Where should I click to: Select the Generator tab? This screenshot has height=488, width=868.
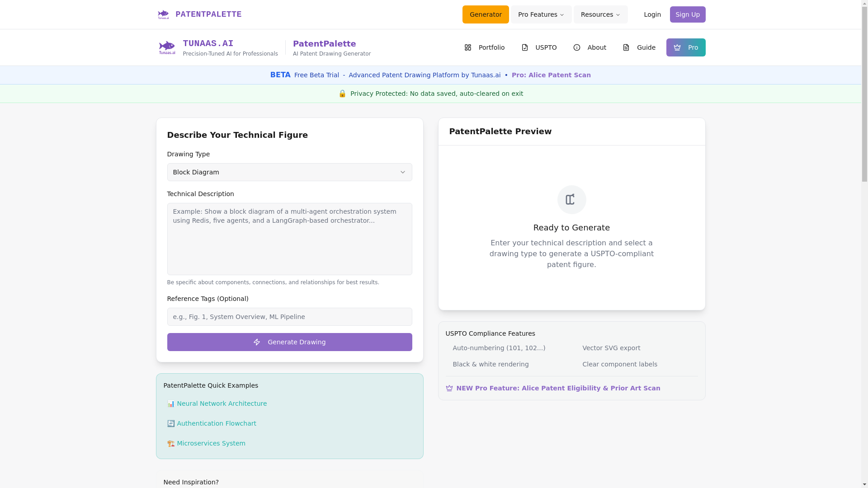[486, 14]
